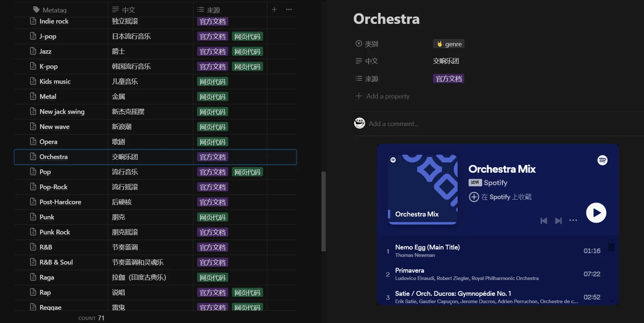The image size is (644, 323).
Task: Skip to next track in Spotify embed
Action: coord(559,220)
